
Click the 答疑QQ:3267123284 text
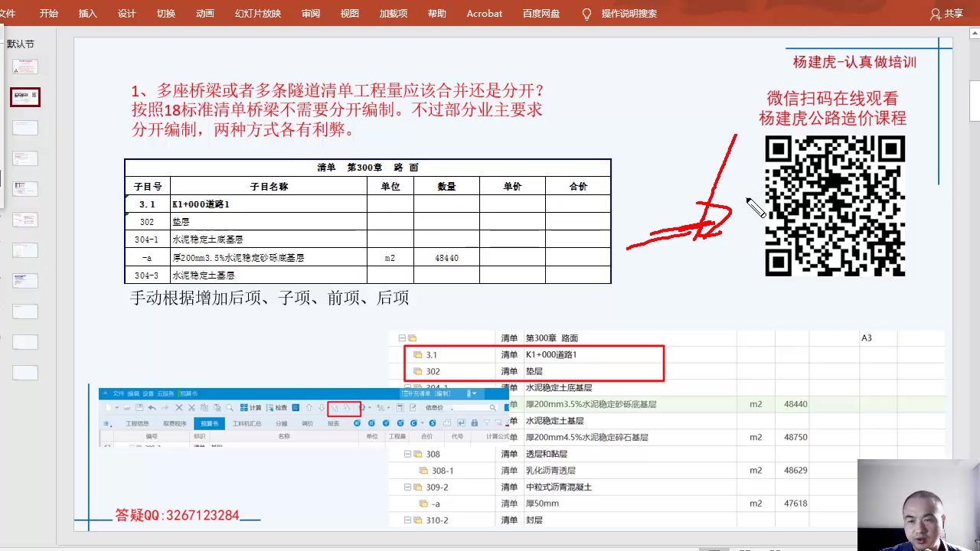[x=177, y=515]
